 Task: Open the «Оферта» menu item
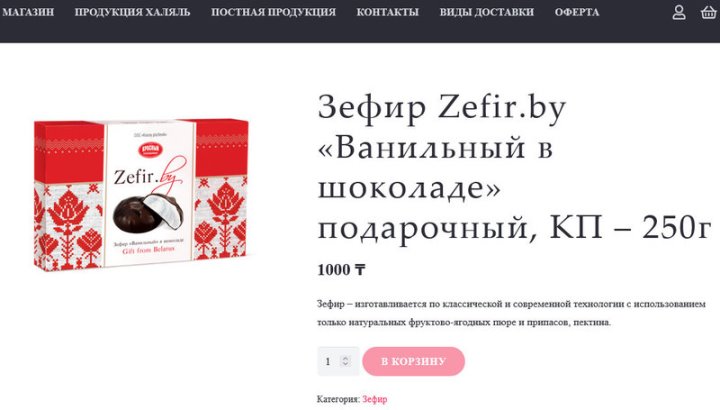[577, 12]
